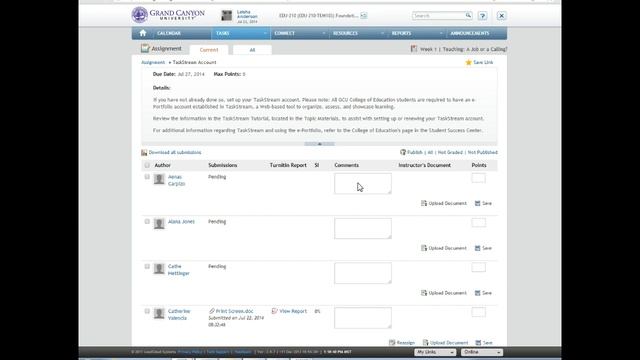The image size is (640, 360).
Task: Click Download all submissions link
Action: [175, 152]
